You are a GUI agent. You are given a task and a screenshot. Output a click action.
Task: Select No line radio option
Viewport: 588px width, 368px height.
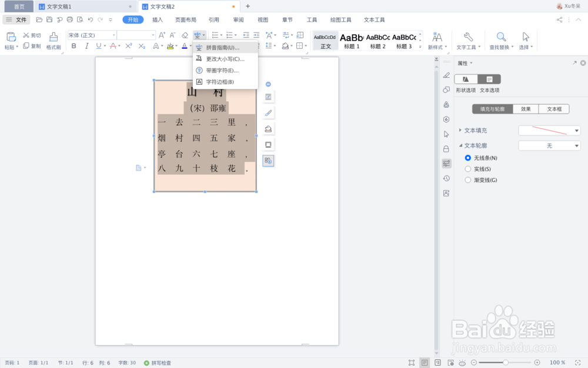(x=467, y=158)
